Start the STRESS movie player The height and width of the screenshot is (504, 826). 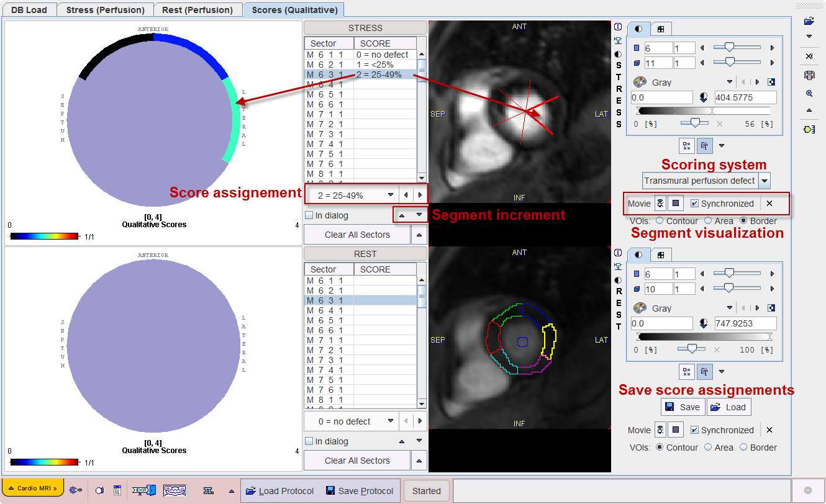[661, 204]
